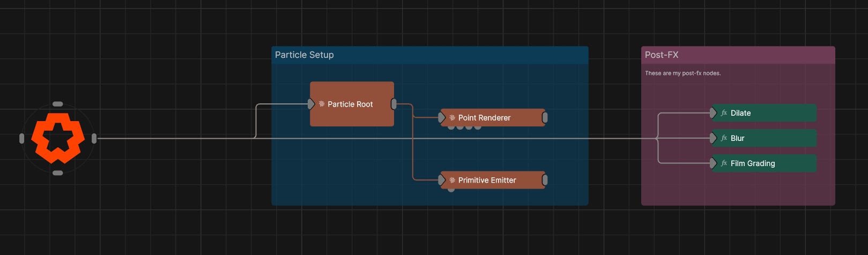Click the Point Renderer node's particle icon
Viewport: 868px width, 255px height.
[x=452, y=118]
